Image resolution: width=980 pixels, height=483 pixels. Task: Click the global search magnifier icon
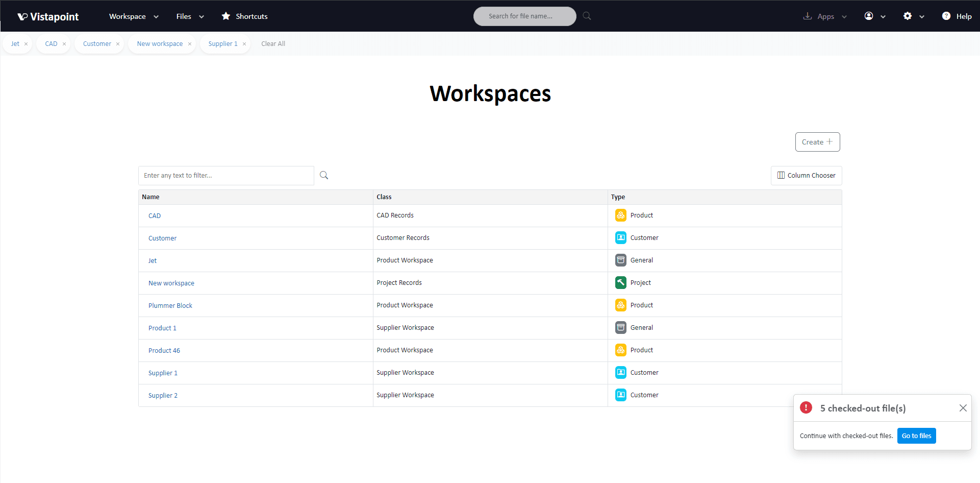click(x=587, y=16)
